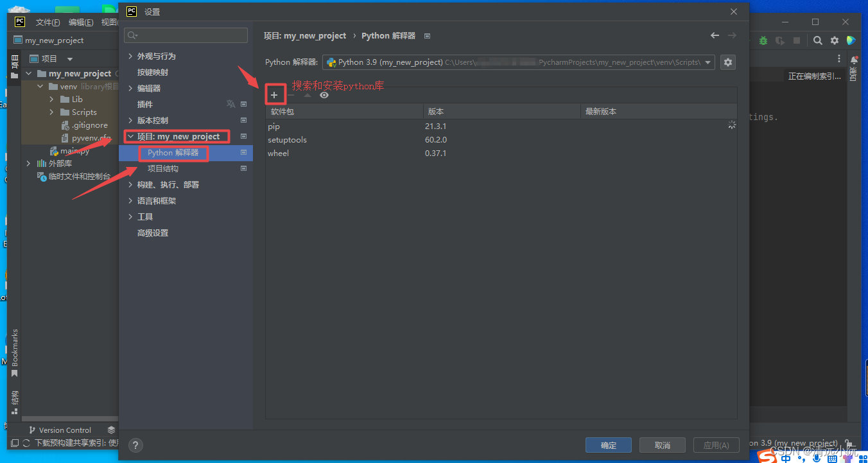Open the 文件(F) menu in PyCharm
Screen dimensions: 868x463
coord(48,22)
